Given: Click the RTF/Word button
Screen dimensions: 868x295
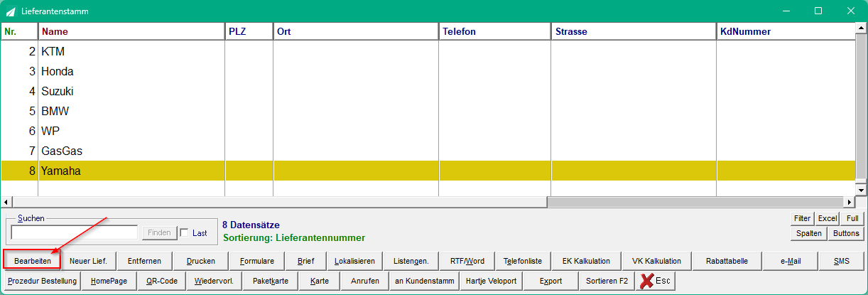Looking at the screenshot, I should pyautogui.click(x=467, y=261).
